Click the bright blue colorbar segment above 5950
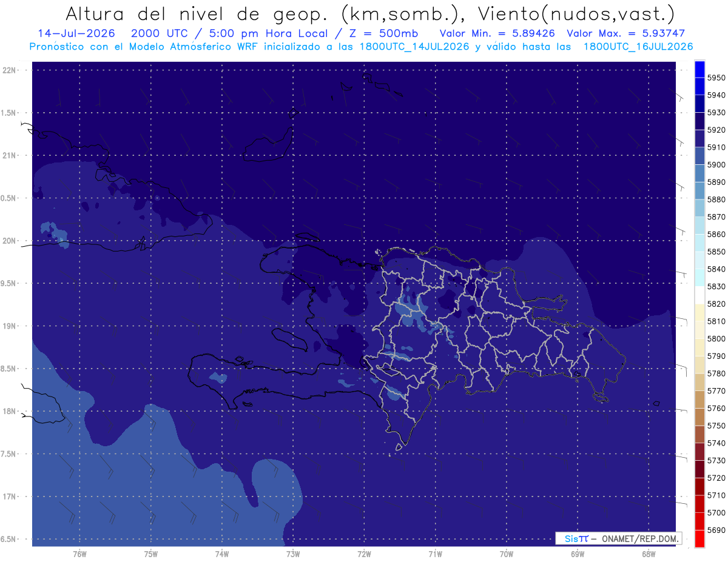 click(x=699, y=69)
